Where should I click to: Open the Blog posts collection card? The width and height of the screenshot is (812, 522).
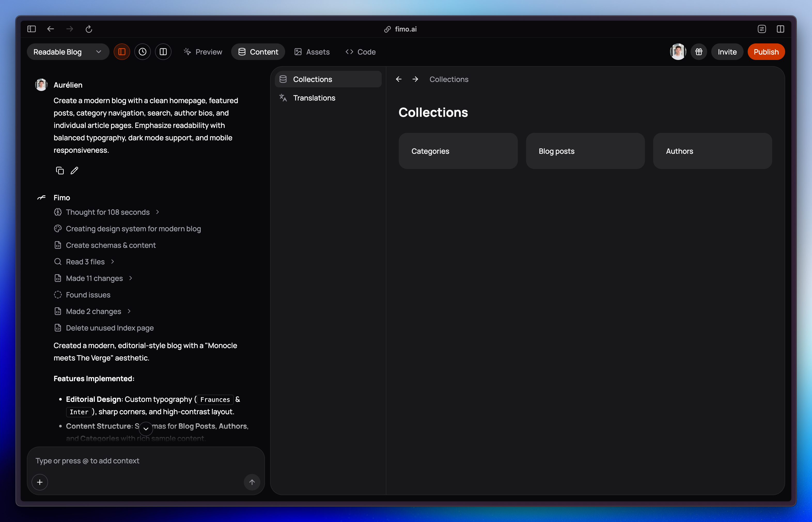click(585, 151)
